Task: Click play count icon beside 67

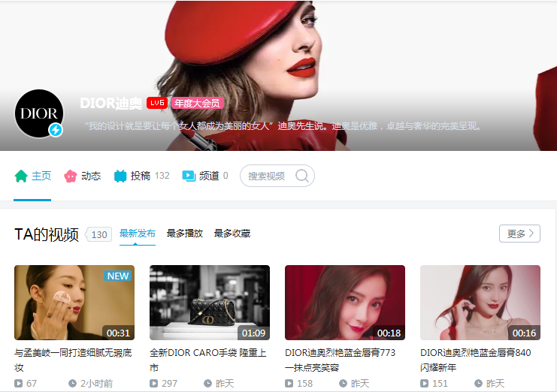Action: 18,384
